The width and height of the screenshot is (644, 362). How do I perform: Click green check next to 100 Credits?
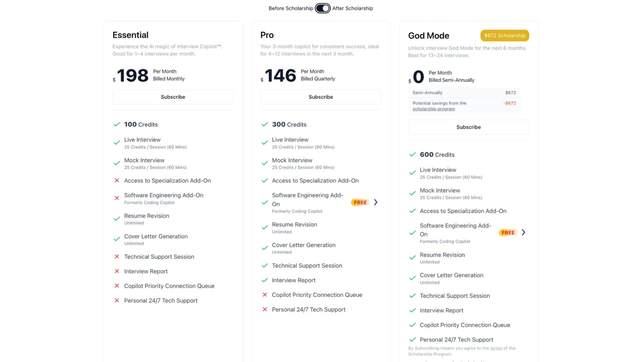click(117, 124)
